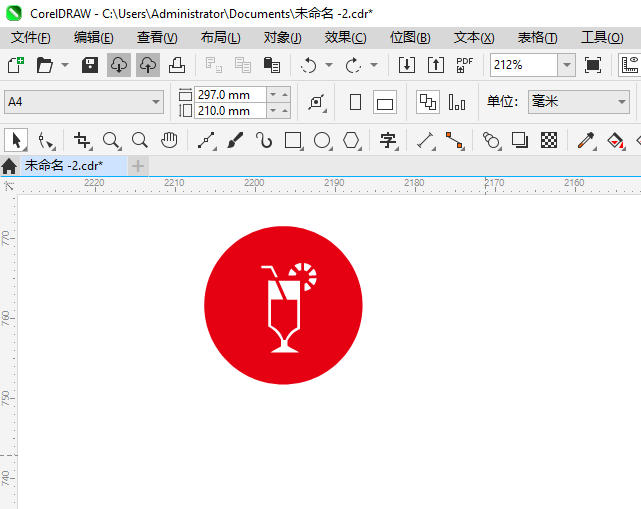The image size is (641, 509).
Task: Toggle apply layout to all pages
Action: [x=428, y=102]
